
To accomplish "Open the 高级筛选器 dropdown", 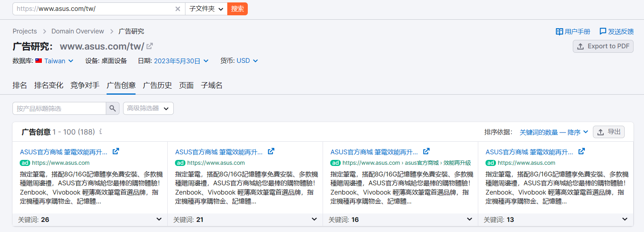I will [148, 108].
